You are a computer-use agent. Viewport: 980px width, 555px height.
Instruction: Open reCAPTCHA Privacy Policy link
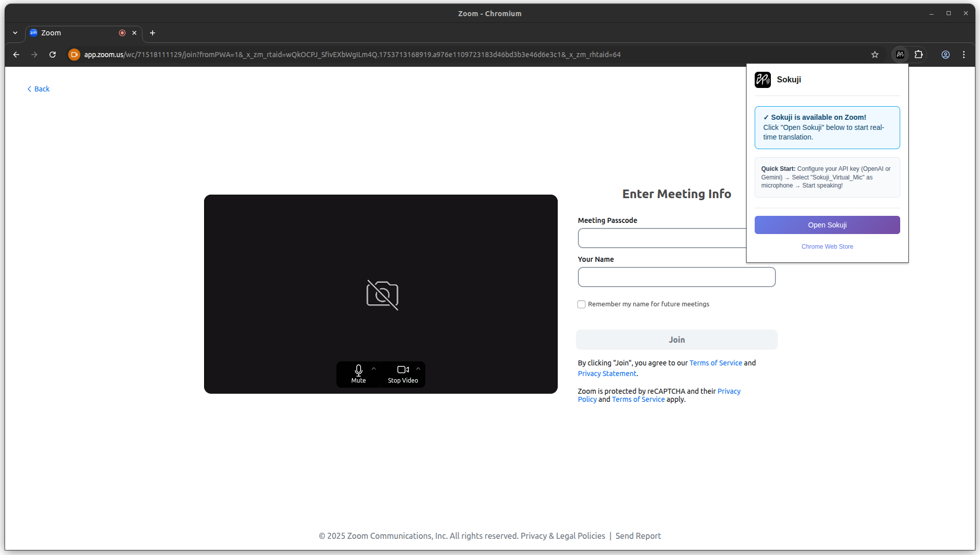pyautogui.click(x=729, y=391)
